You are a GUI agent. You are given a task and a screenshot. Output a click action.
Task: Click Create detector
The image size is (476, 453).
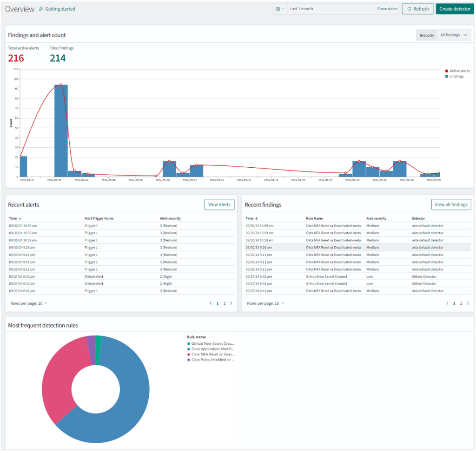[x=455, y=9]
